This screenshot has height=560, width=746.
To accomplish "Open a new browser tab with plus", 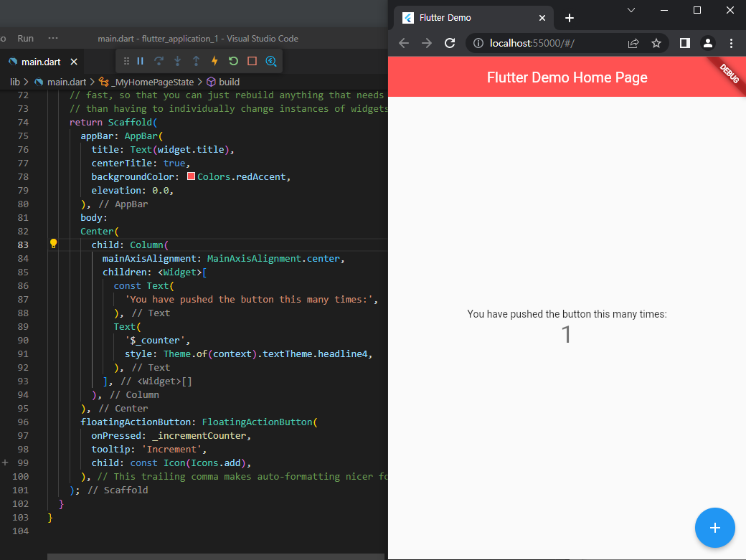I will [x=569, y=18].
